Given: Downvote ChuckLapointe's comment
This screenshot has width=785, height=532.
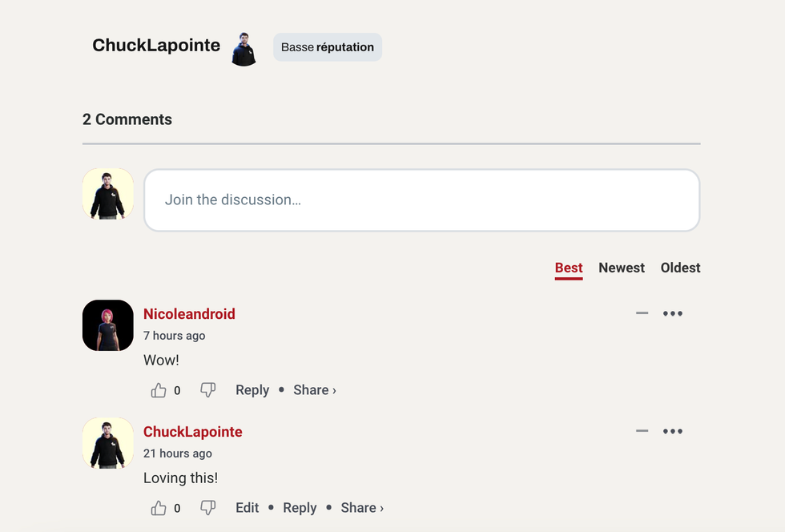Looking at the screenshot, I should [207, 507].
